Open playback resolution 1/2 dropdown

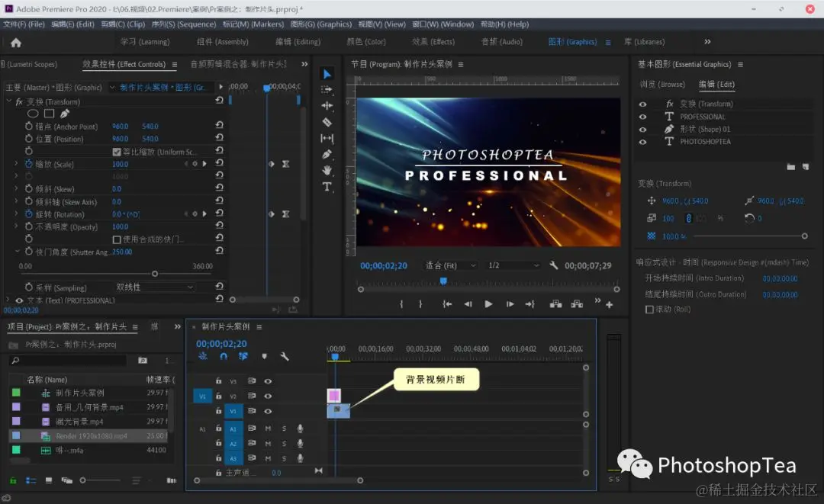point(513,265)
